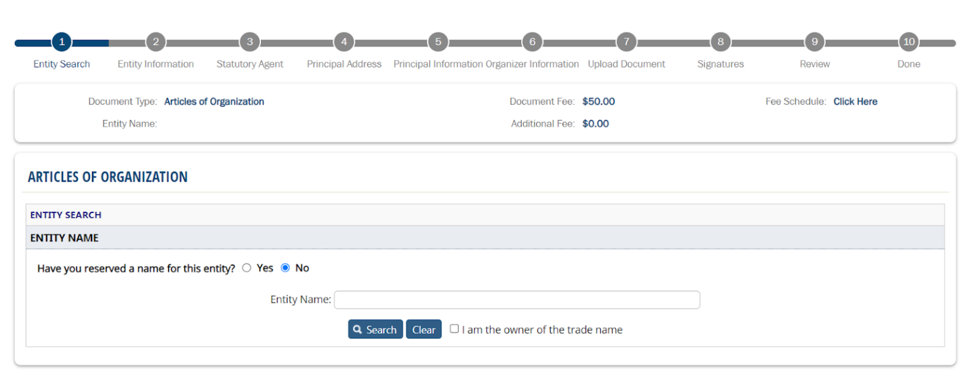Screen dimensions: 980x385
Task: Click step 1 Entity Search circle
Action: click(x=62, y=42)
